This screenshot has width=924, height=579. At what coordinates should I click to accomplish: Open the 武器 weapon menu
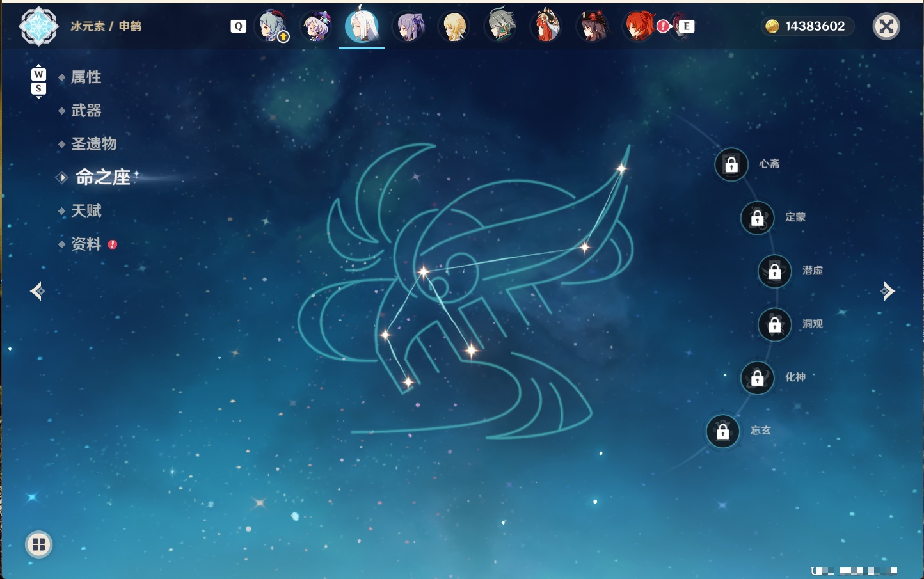tap(86, 111)
